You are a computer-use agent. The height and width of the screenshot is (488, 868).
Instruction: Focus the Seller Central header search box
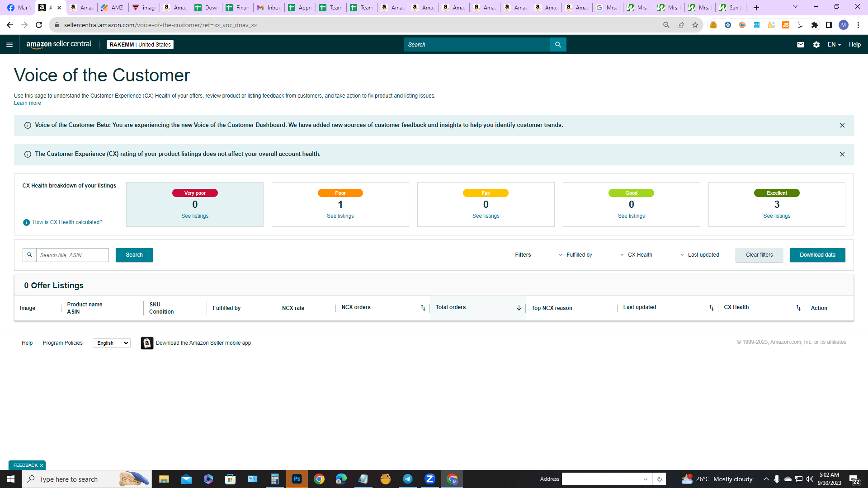(x=477, y=45)
